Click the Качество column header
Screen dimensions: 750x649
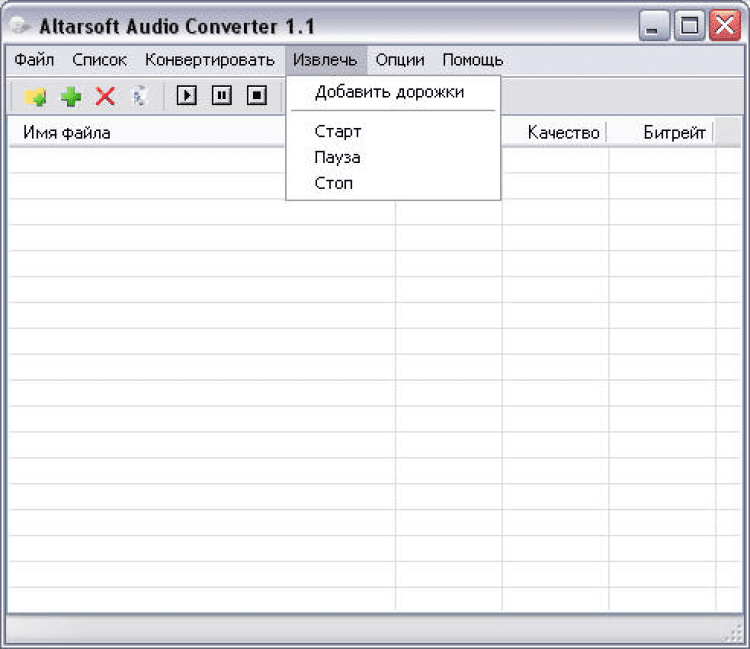(554, 132)
